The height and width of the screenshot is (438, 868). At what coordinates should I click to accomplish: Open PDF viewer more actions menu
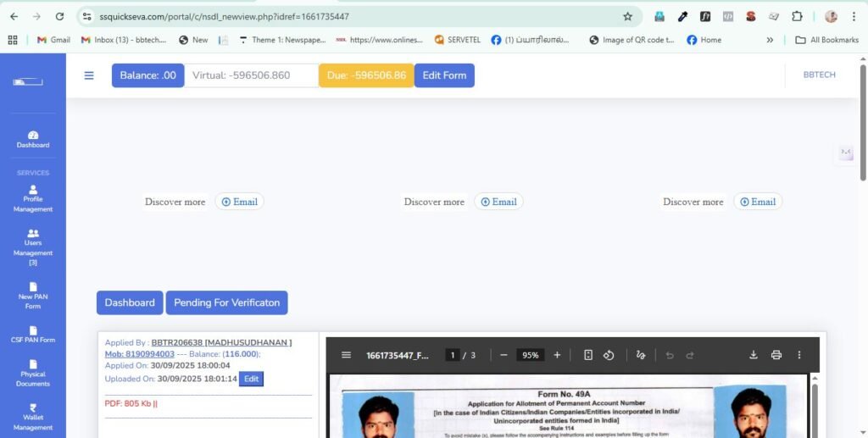798,355
